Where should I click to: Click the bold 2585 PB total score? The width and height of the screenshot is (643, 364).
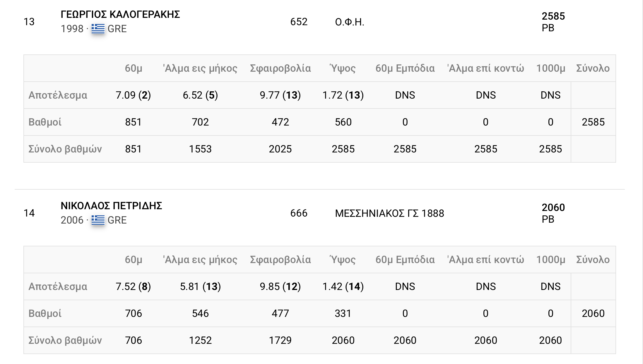tap(553, 16)
